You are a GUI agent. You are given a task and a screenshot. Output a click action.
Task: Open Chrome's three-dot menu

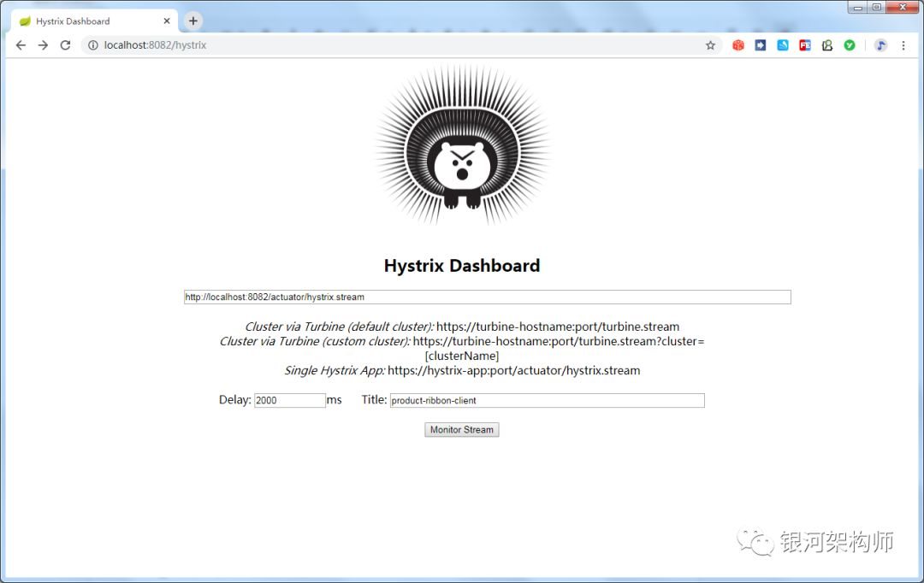point(903,45)
